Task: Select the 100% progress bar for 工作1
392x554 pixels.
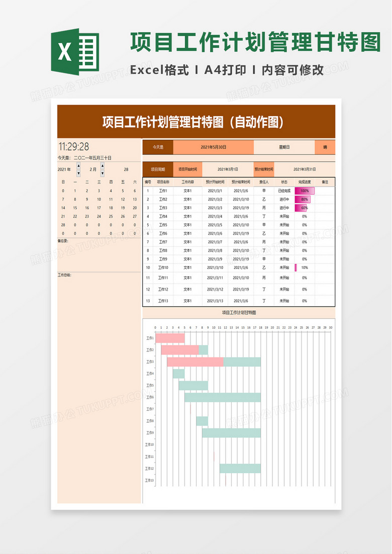Action: [x=305, y=191]
